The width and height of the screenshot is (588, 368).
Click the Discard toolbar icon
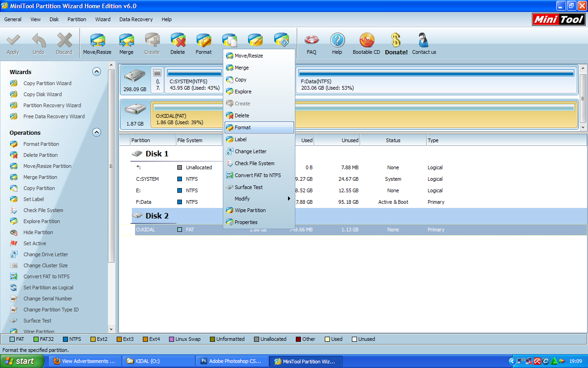(x=64, y=40)
